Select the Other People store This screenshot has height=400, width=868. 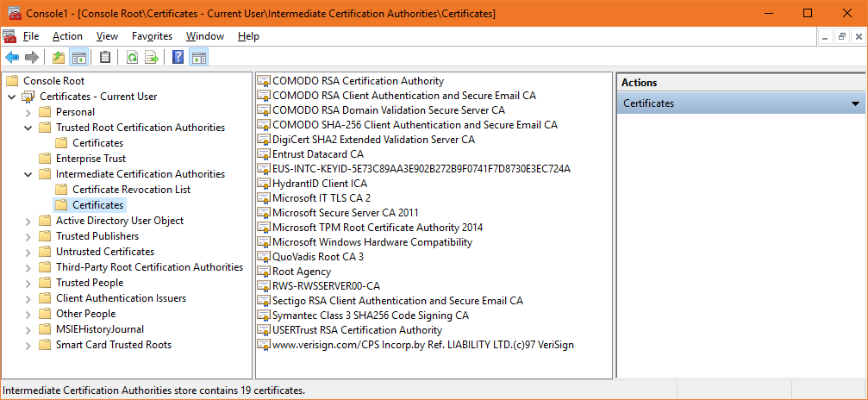coord(86,314)
